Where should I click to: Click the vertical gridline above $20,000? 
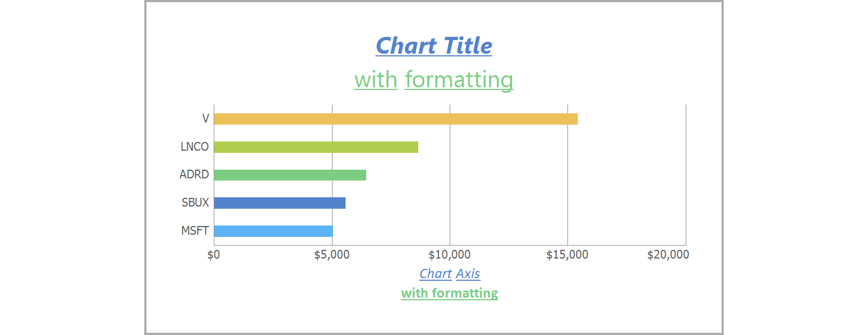tap(686, 173)
